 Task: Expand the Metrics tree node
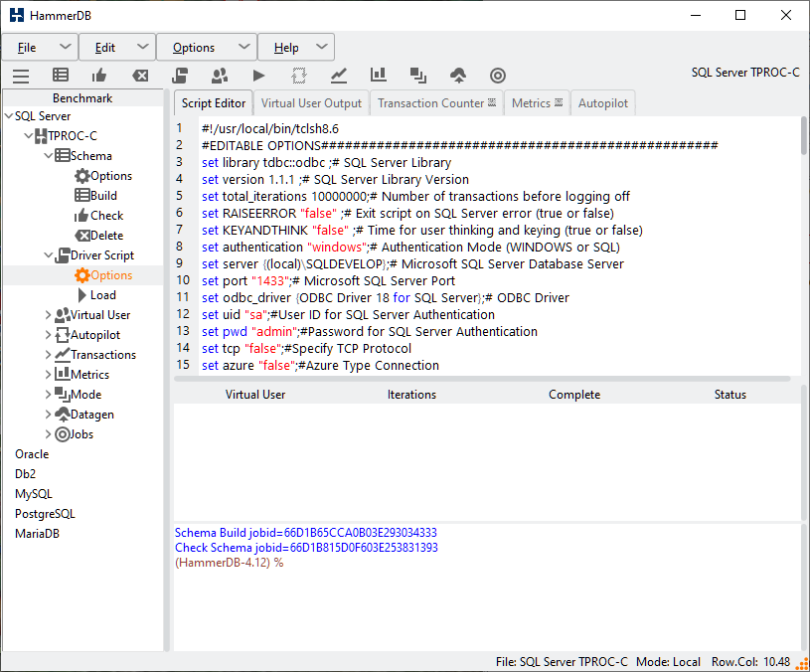click(48, 375)
